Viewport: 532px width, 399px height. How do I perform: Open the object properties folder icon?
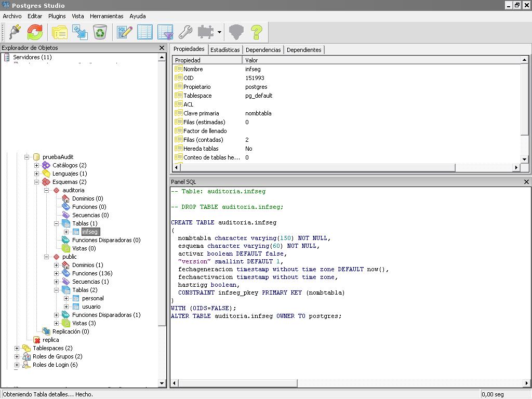coord(60,32)
